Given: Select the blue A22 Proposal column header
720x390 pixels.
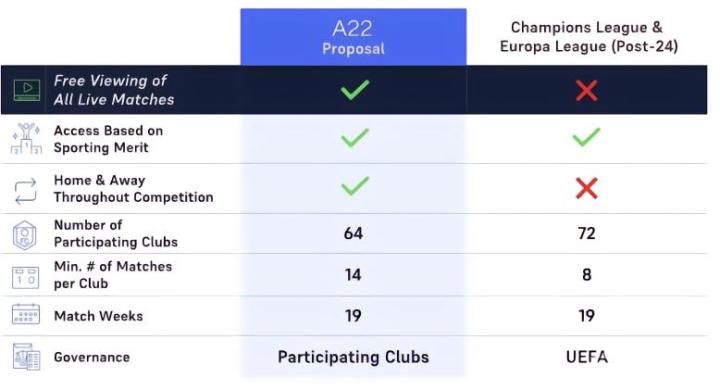Looking at the screenshot, I should pos(353,37).
